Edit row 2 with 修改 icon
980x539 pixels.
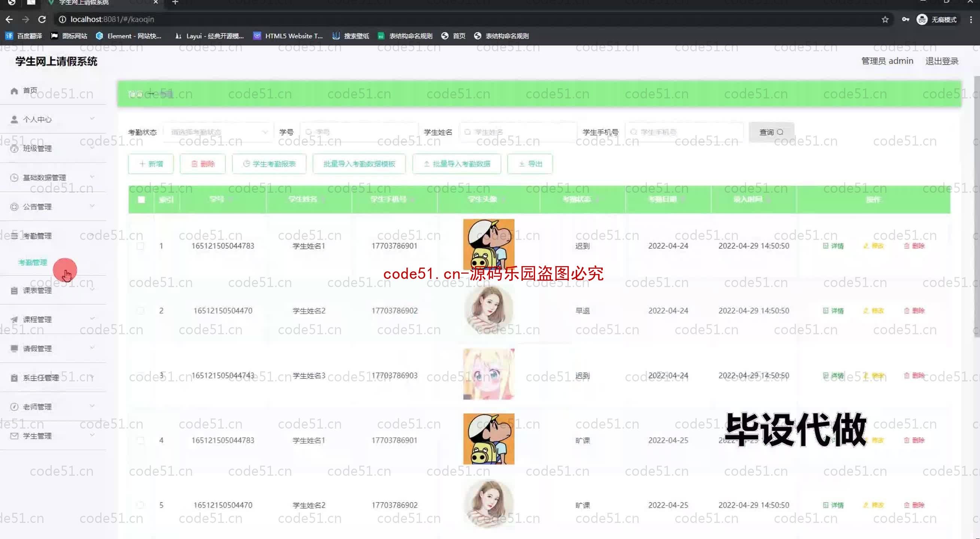point(873,311)
